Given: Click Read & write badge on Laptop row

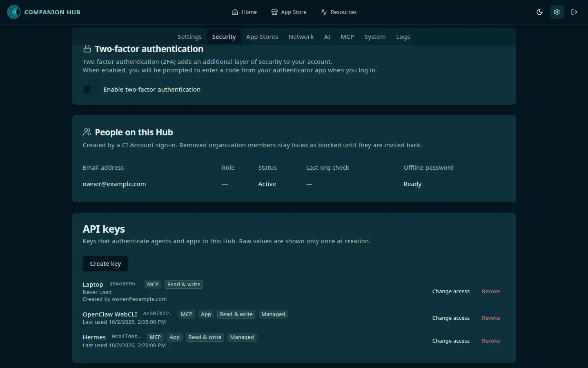Looking at the screenshot, I should point(184,285).
